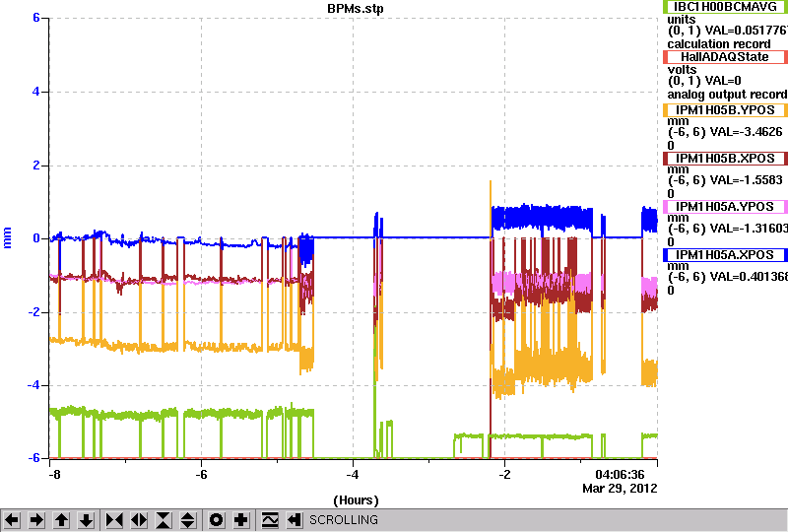This screenshot has width=788, height=532.
Task: Click the 'units' label under IBC1H00BCMAVG
Action: click(x=681, y=20)
